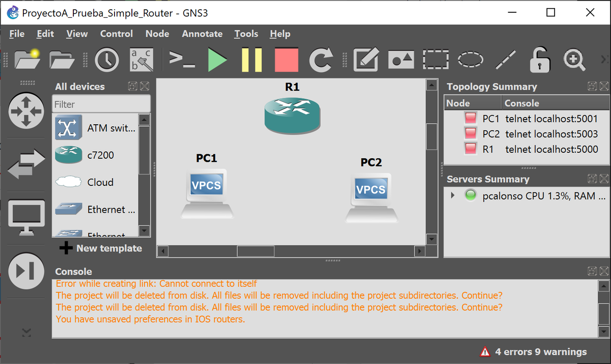Create a new blank project
The image size is (611, 364).
[27, 60]
